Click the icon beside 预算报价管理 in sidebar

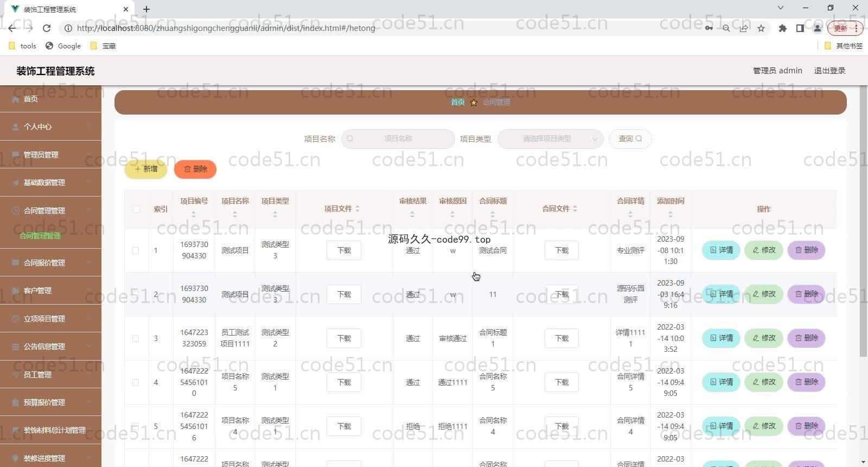point(15,402)
